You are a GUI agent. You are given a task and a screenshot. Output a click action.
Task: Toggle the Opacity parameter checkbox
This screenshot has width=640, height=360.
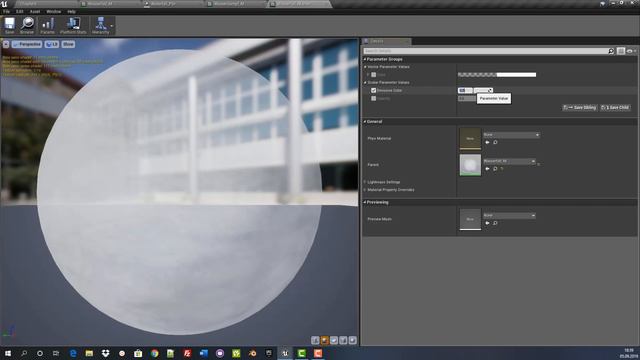[373, 98]
